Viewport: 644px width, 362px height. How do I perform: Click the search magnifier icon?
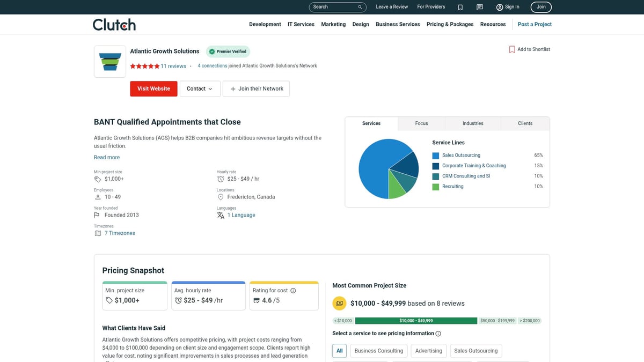click(360, 7)
